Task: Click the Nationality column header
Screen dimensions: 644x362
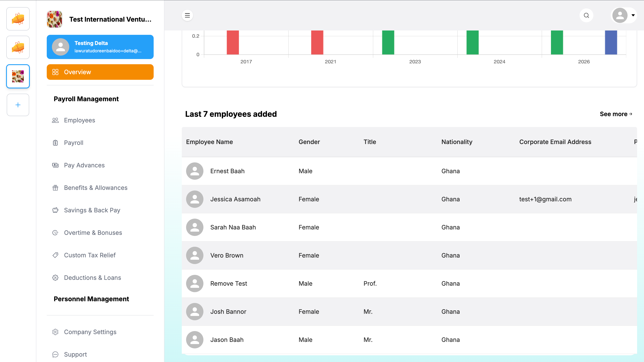Action: coord(457,142)
